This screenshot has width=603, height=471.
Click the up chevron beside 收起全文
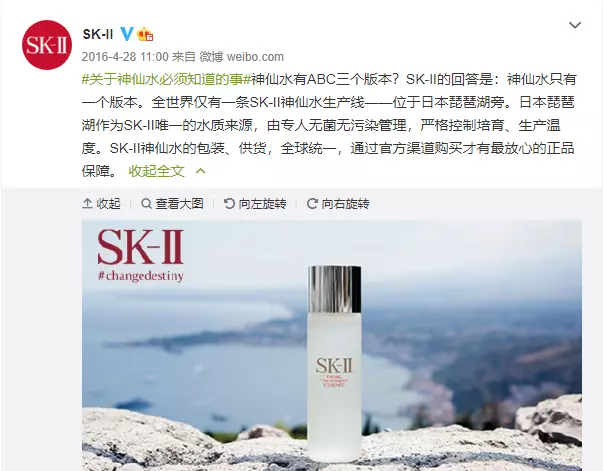tap(201, 171)
